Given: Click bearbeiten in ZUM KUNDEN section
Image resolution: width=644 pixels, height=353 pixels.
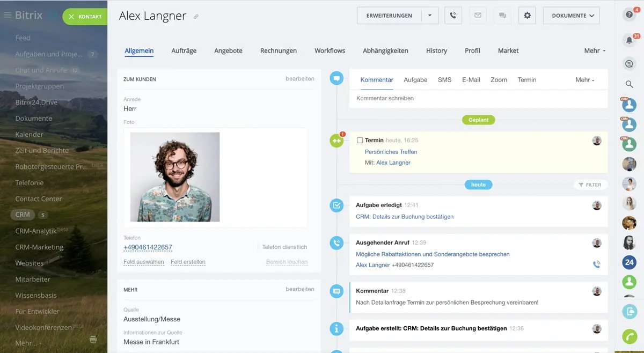Looking at the screenshot, I should 300,79.
